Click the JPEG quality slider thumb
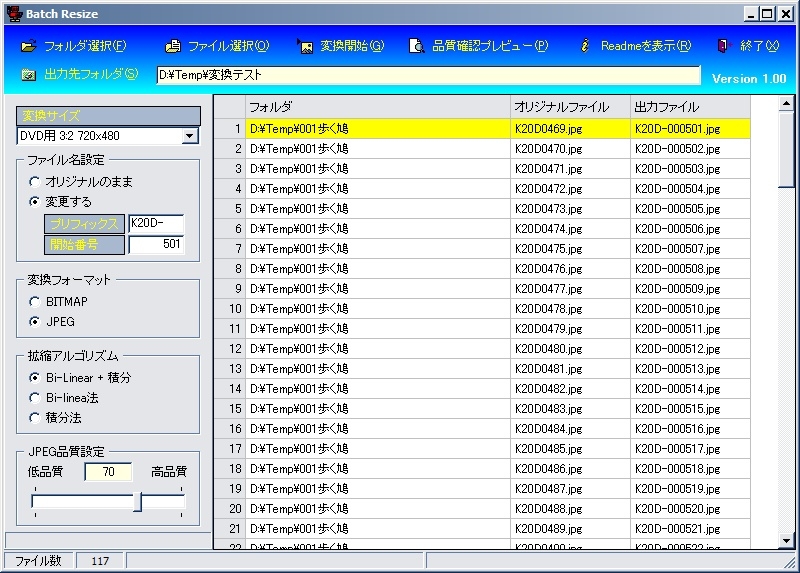Viewport: 800px width, 573px height. point(138,502)
